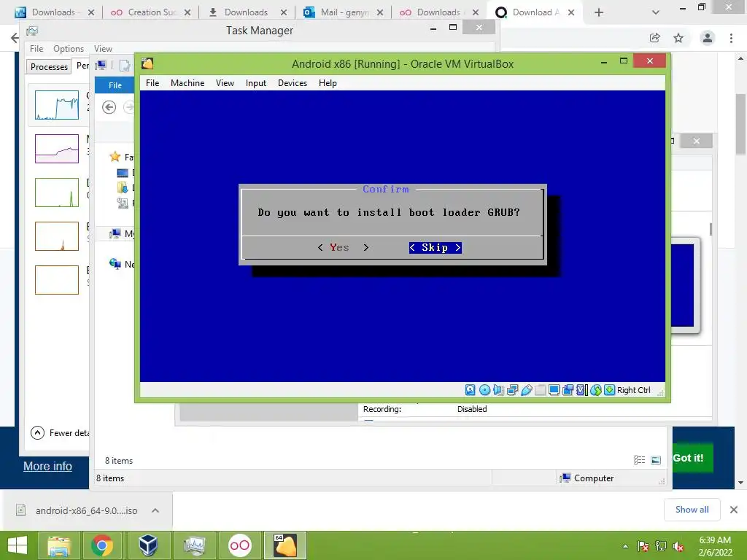Click the Chrome back navigation arrow
Image resolution: width=747 pixels, height=560 pixels.
(15, 38)
